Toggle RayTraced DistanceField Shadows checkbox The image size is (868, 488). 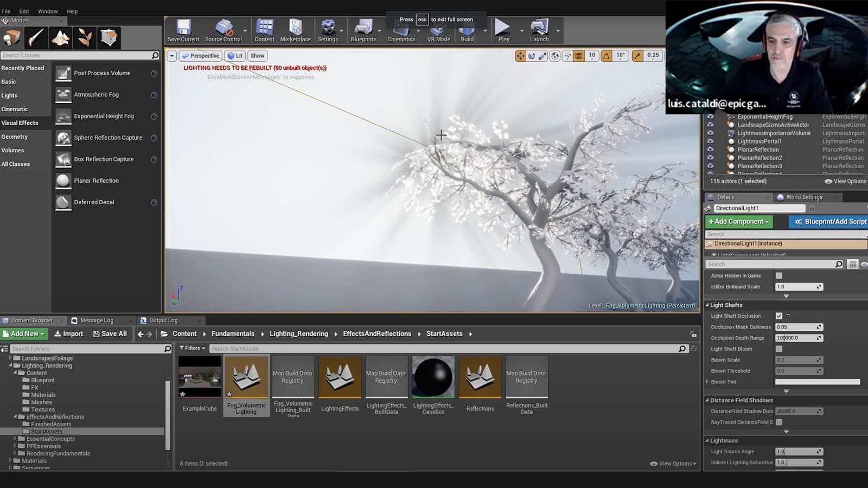point(779,422)
